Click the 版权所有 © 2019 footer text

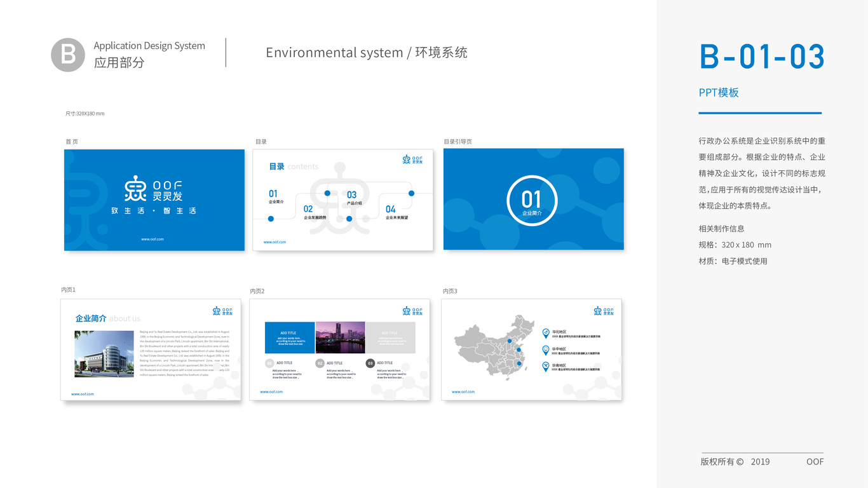point(735,462)
